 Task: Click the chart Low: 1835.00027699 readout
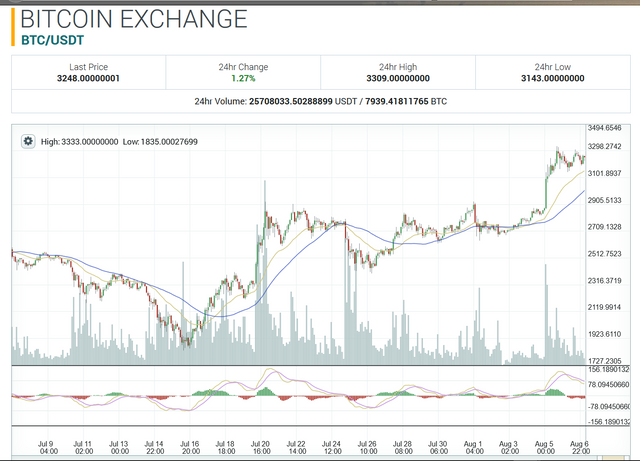click(x=160, y=142)
